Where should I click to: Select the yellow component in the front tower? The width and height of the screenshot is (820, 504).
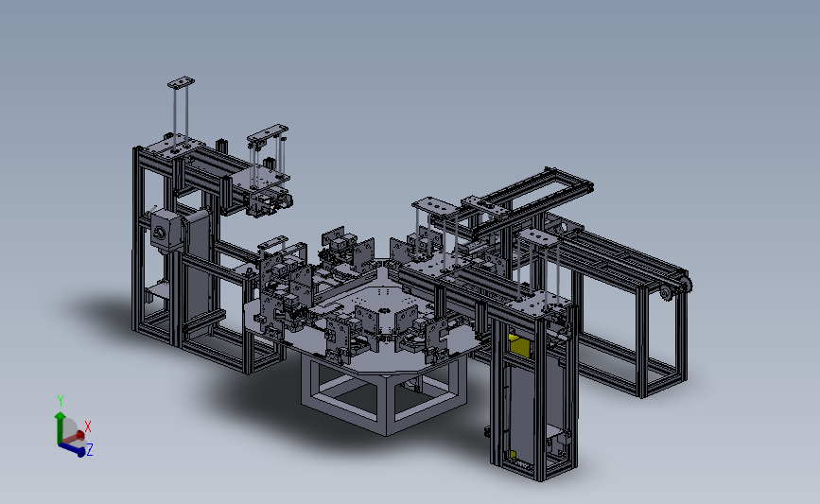click(519, 346)
